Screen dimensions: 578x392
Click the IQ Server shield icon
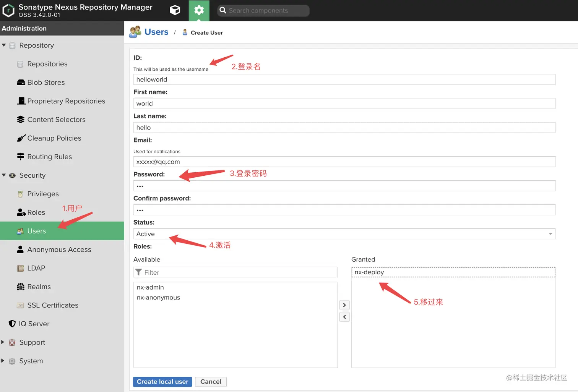12,324
